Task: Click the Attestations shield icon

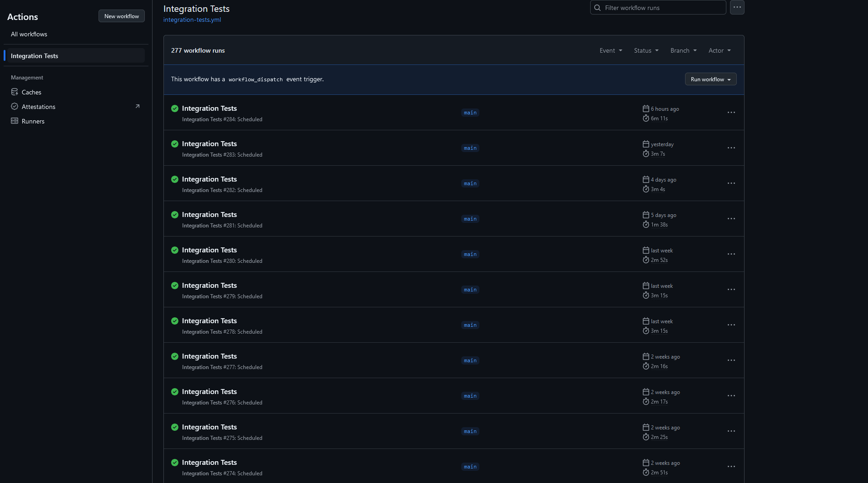Action: 15,107
